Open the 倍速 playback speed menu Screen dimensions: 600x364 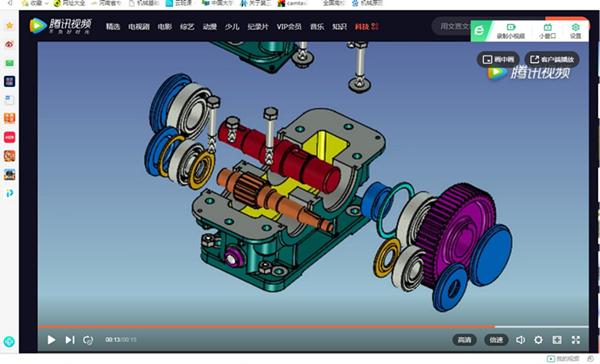[x=496, y=340]
